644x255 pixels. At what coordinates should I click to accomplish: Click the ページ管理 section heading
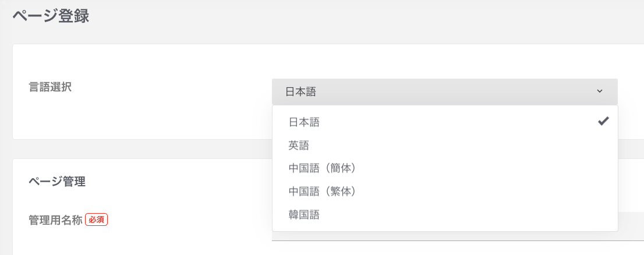pos(57,182)
